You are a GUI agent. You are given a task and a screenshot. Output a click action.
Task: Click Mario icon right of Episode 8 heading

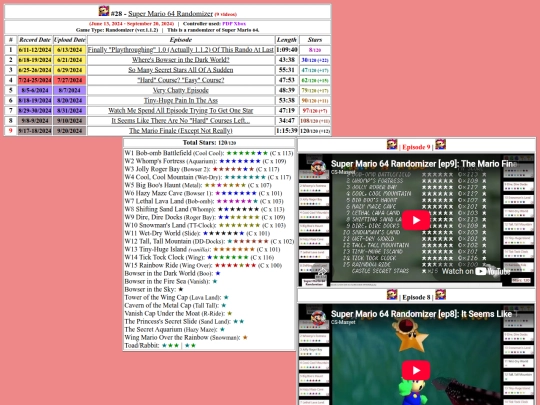coord(440,295)
